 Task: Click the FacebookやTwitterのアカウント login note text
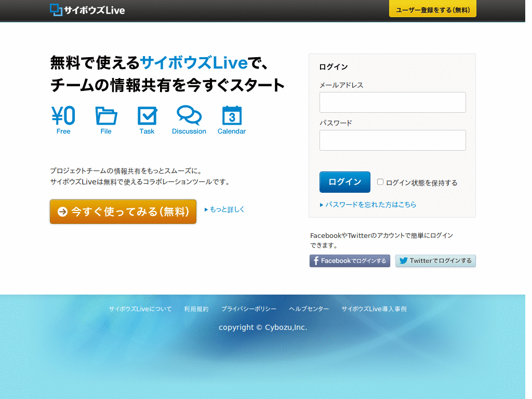point(381,240)
